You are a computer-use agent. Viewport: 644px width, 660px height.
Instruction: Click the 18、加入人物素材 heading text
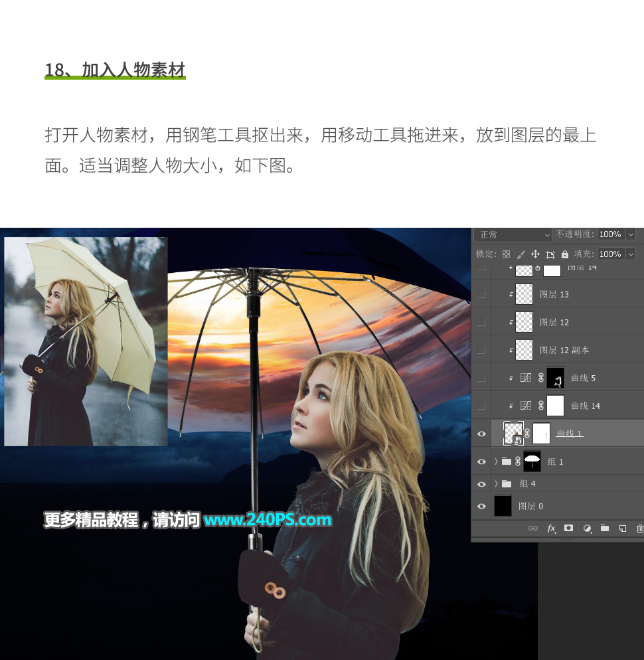[x=114, y=70]
